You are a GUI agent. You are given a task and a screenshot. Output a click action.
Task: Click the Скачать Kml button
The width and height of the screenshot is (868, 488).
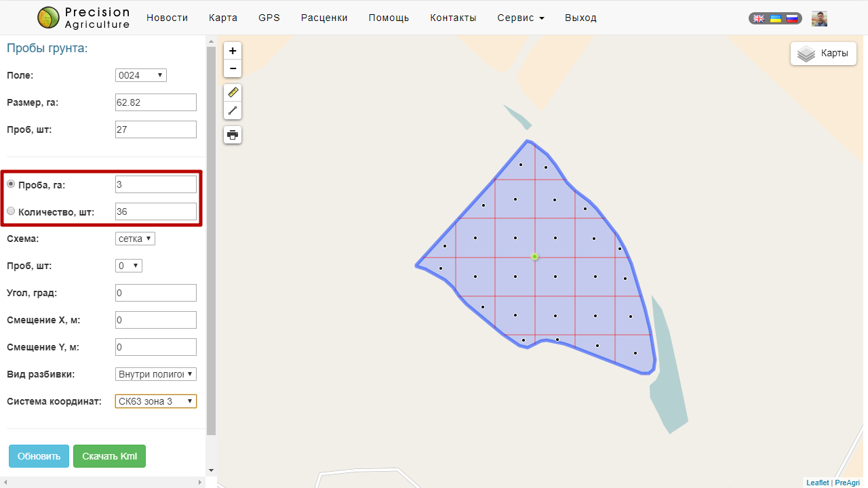coord(109,456)
